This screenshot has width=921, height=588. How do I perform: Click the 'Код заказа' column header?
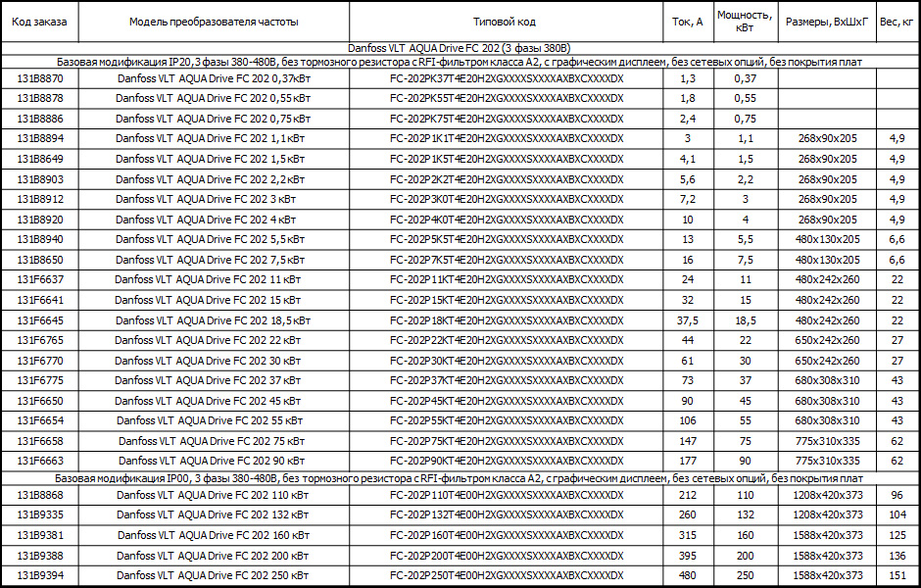click(x=39, y=22)
